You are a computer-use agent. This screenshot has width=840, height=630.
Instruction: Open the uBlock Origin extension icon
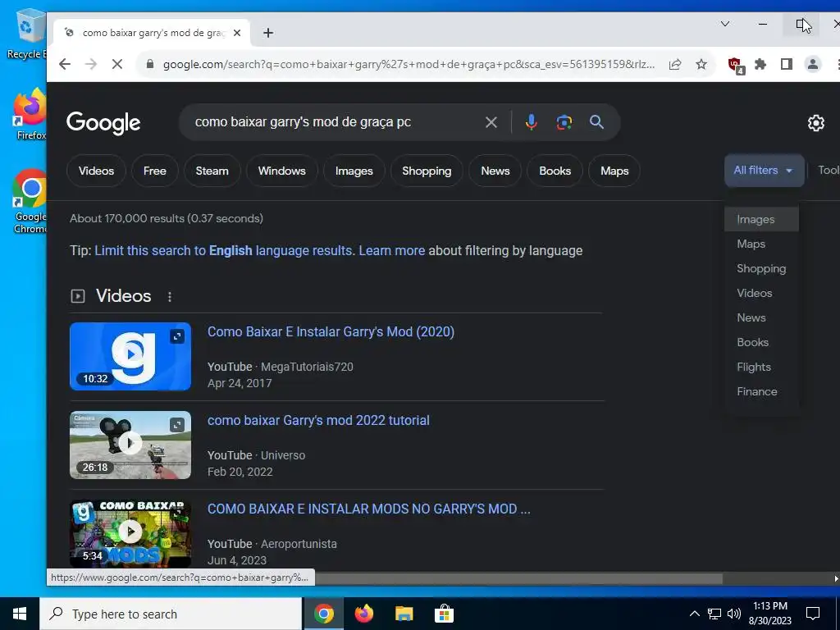(736, 66)
